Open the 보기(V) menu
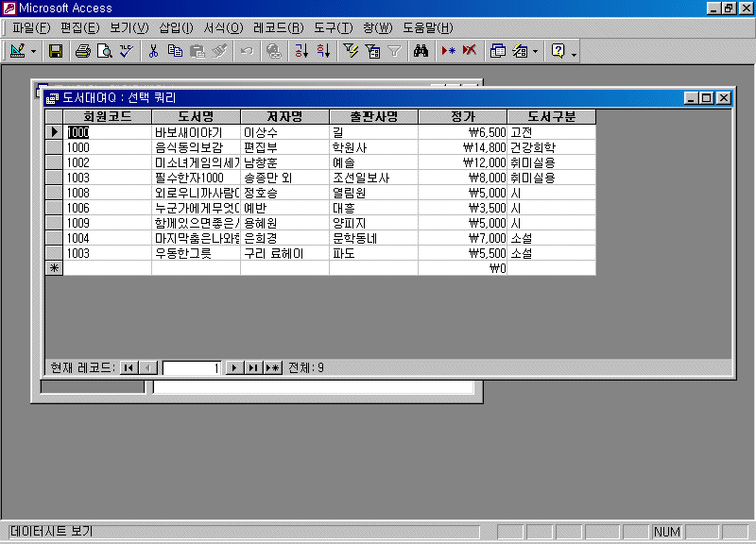The height and width of the screenshot is (544, 756). (129, 28)
